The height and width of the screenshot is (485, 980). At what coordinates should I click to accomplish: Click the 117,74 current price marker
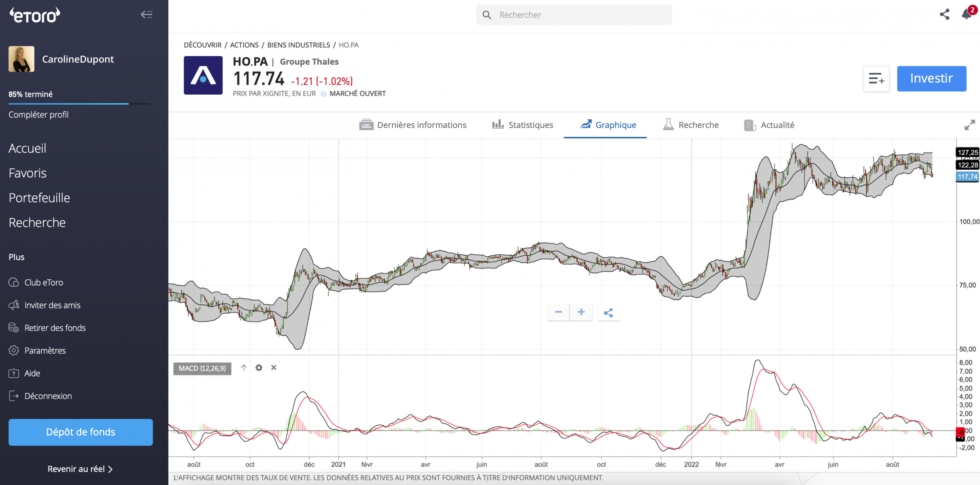tap(968, 177)
